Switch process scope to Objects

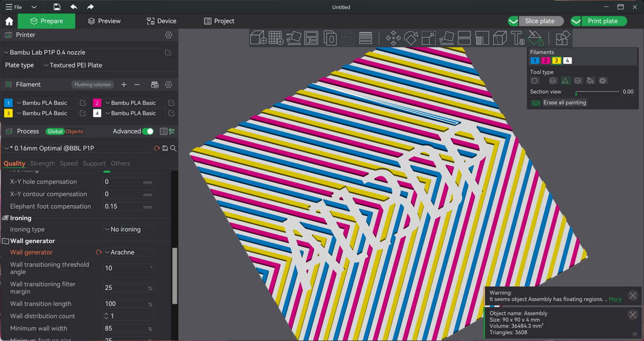74,131
